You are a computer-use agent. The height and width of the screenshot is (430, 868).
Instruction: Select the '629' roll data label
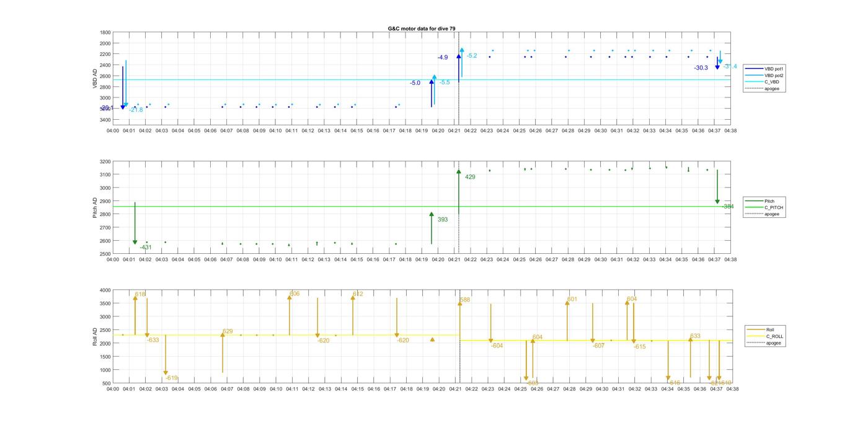pyautogui.click(x=228, y=332)
